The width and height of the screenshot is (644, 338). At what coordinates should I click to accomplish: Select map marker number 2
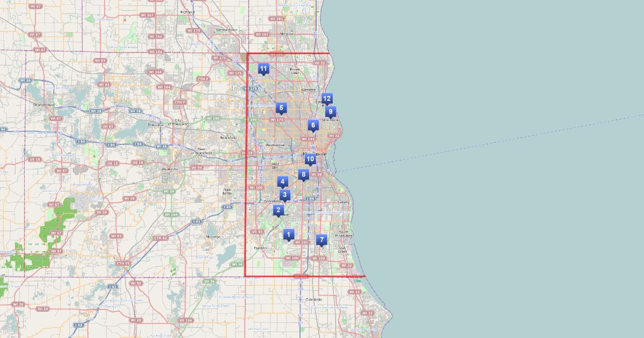(x=278, y=210)
